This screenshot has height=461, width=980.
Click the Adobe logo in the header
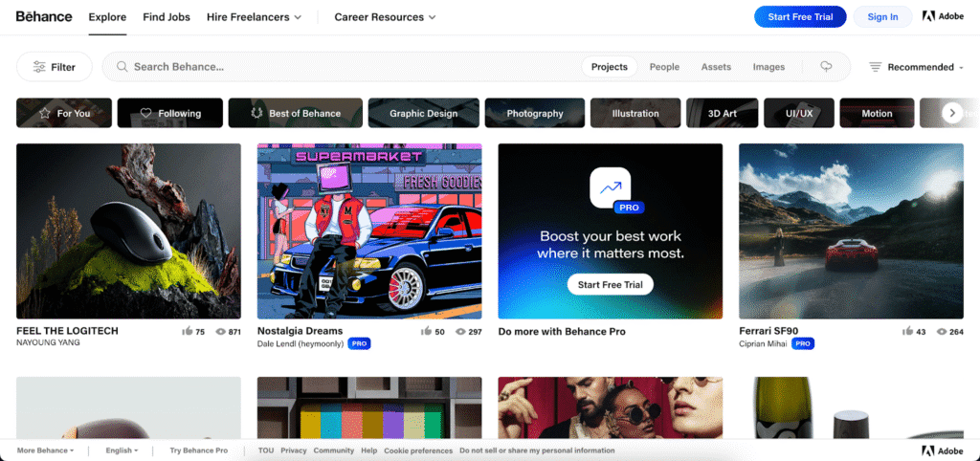pyautogui.click(x=942, y=16)
